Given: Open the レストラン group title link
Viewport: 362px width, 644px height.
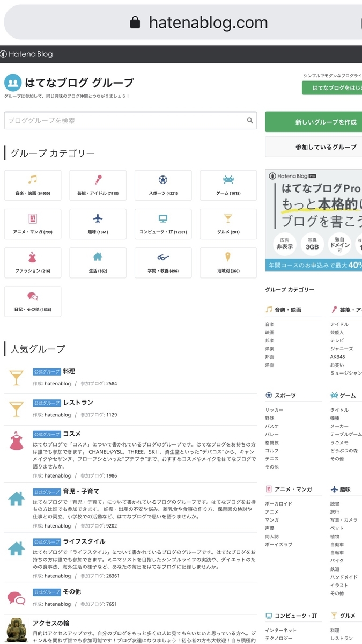Looking at the screenshot, I should 78,402.
